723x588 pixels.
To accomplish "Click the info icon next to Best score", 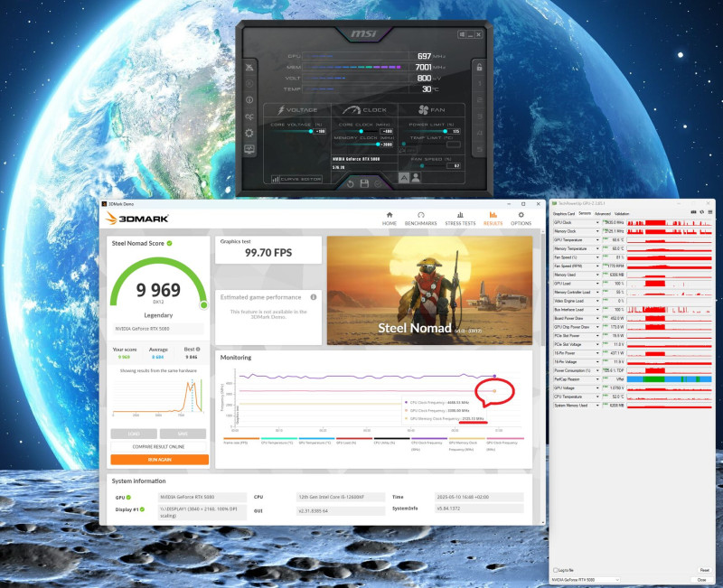I will [x=198, y=350].
